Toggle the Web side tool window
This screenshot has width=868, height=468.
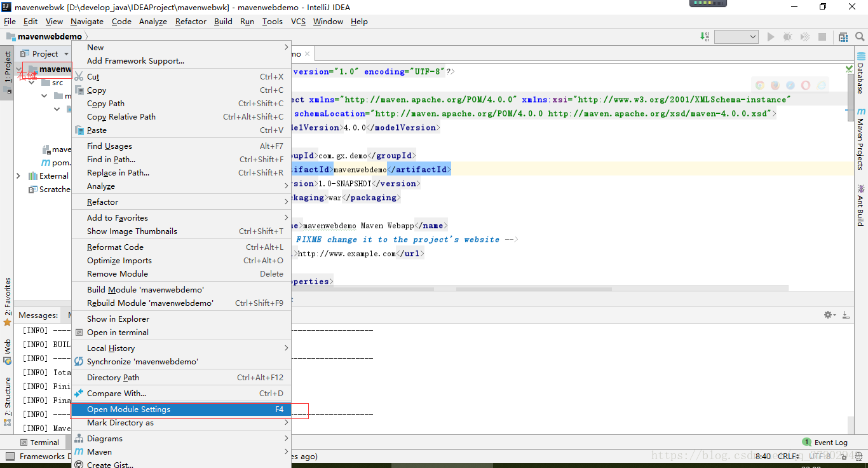[x=7, y=352]
